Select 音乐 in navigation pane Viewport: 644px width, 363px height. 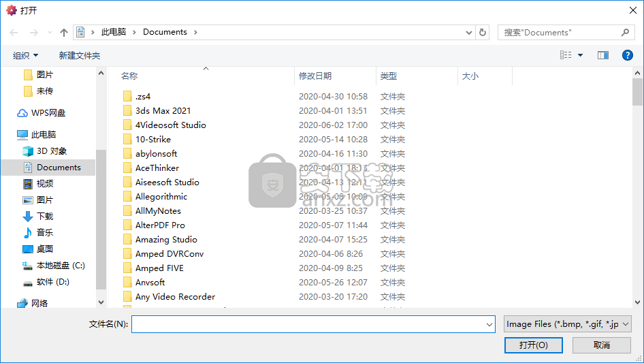pyautogui.click(x=38, y=232)
